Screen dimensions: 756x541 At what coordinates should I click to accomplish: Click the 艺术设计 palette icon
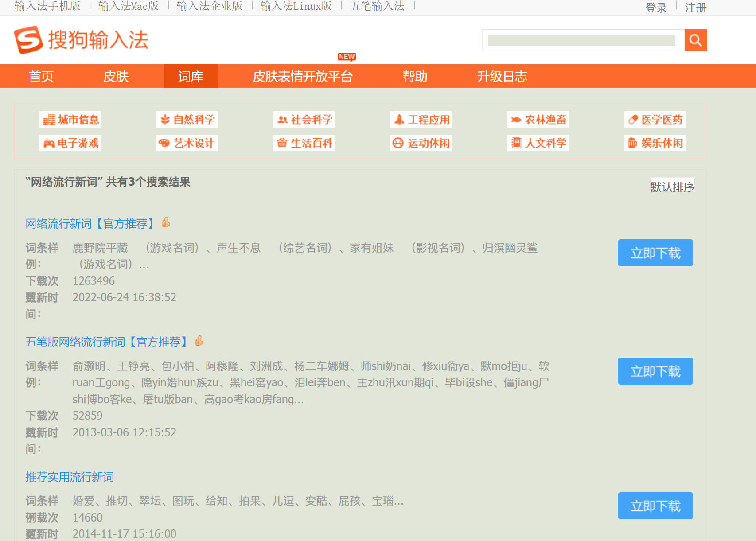(187, 143)
